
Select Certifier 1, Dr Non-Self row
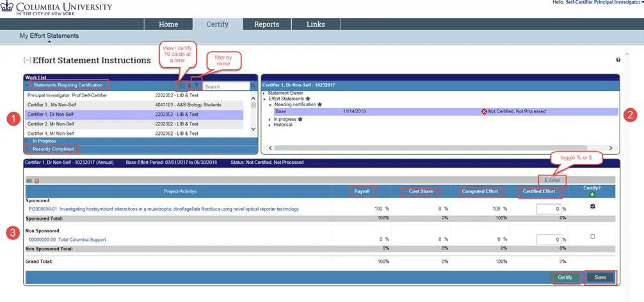(x=134, y=115)
